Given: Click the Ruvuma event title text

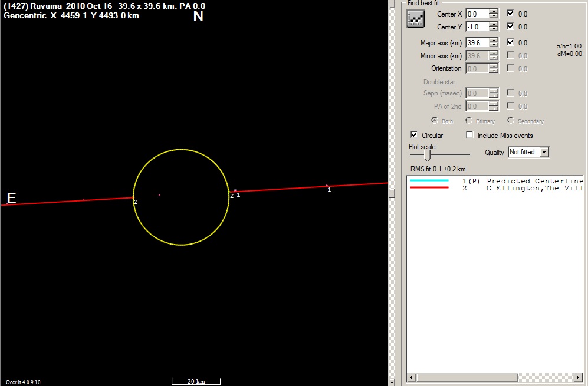Looking at the screenshot, I should coord(104,6).
